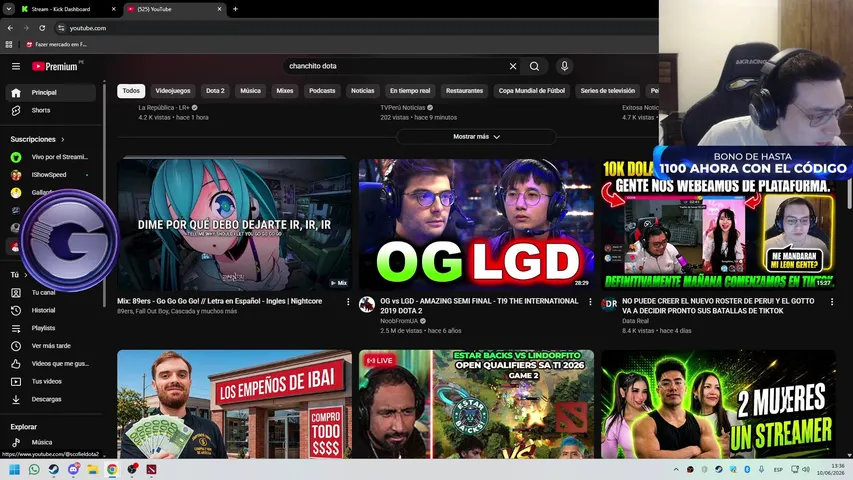853x480 pixels.
Task: Select the Videojuegos filter chip
Action: [173, 91]
